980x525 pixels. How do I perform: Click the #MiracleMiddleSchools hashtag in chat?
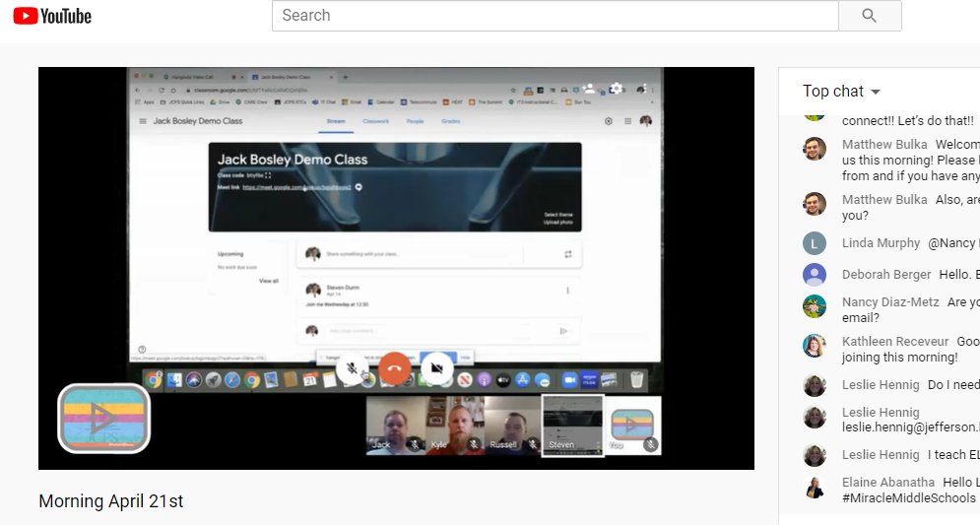(909, 498)
